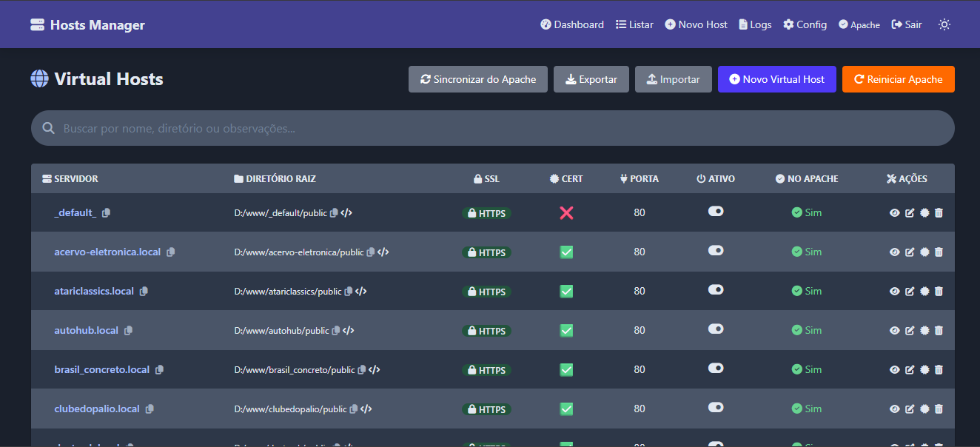View the _default_ host details

click(x=895, y=213)
